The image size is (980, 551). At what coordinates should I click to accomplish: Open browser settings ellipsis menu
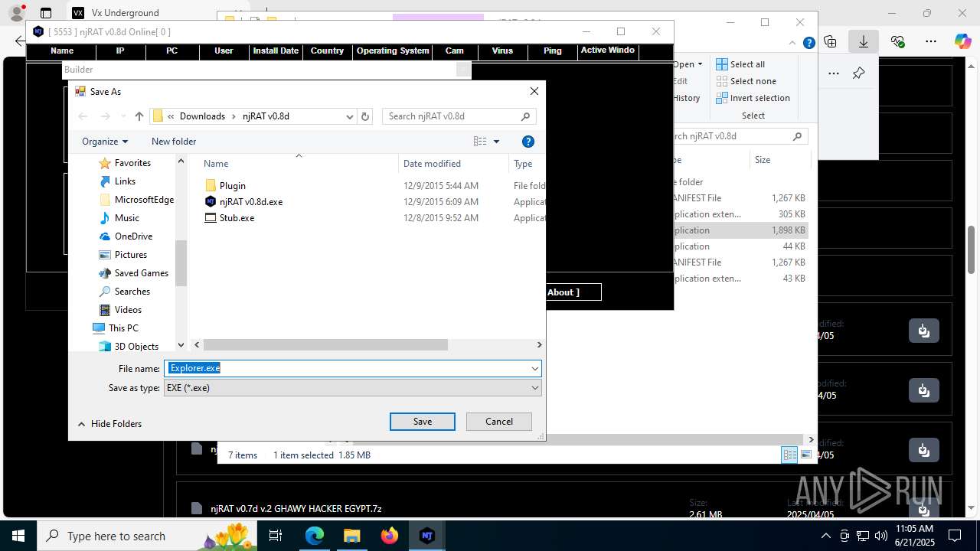(931, 41)
